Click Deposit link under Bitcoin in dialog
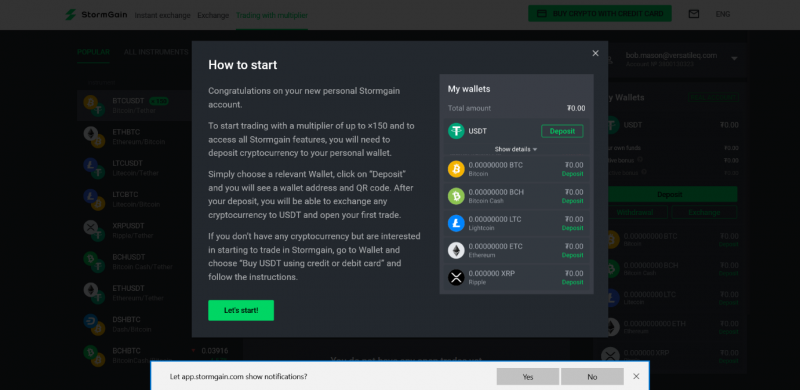This screenshot has width=800, height=390. [x=572, y=174]
